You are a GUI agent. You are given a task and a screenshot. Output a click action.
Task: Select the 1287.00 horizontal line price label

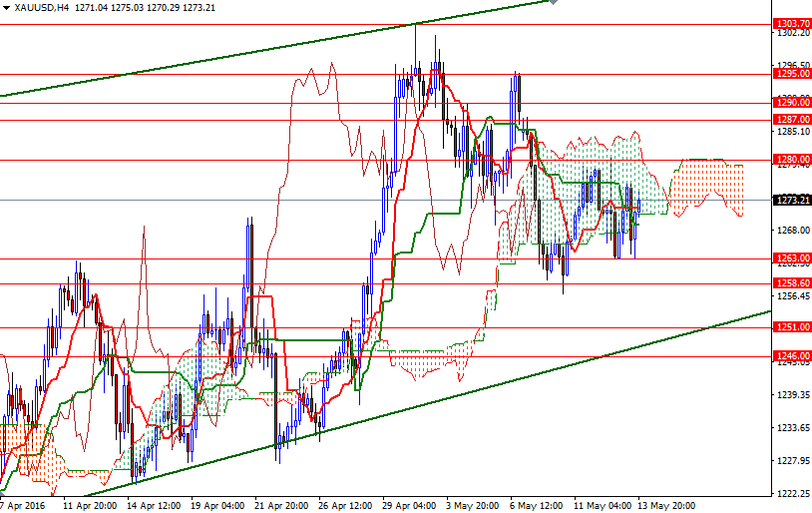792,120
